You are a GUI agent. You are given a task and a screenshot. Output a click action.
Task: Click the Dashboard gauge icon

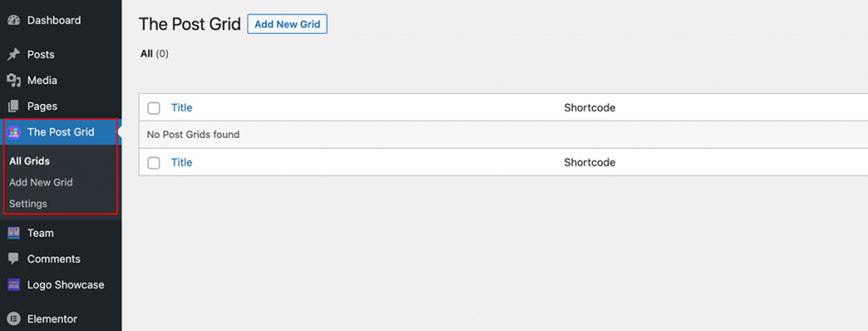(x=14, y=20)
